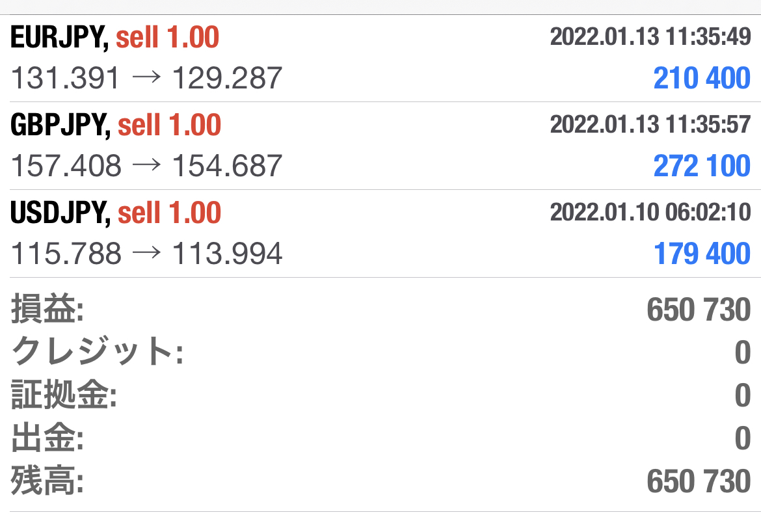
Task: Tap the 損益 total value 650 730
Action: tap(699, 310)
